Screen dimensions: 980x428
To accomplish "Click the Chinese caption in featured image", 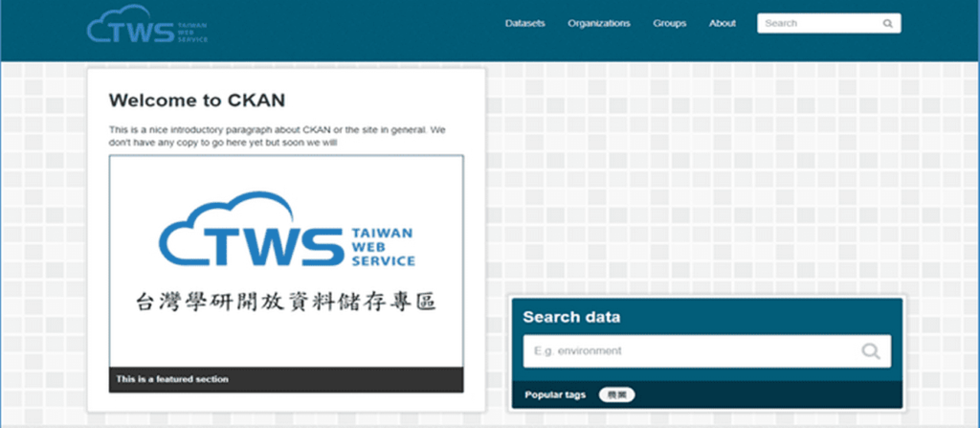I will [x=285, y=303].
